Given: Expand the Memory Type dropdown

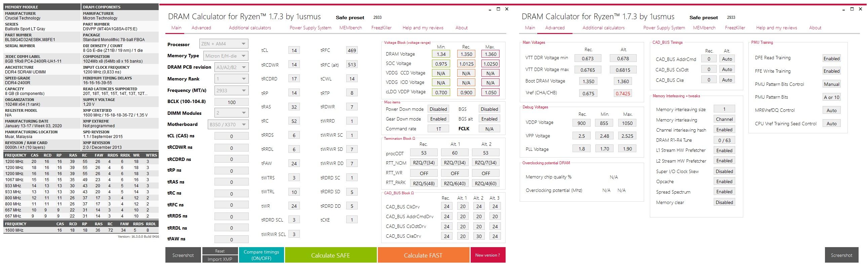Looking at the screenshot, I should coord(226,56).
